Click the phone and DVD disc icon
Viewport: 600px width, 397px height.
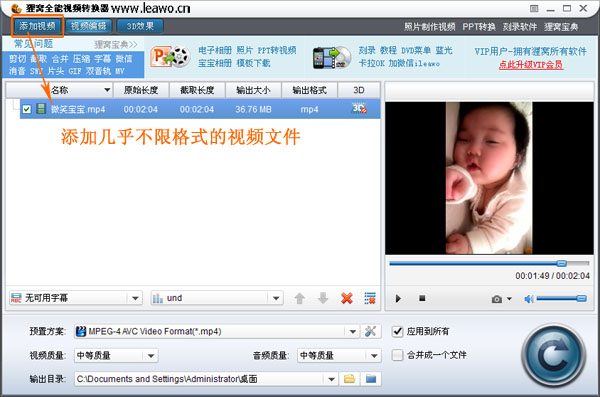(332, 58)
